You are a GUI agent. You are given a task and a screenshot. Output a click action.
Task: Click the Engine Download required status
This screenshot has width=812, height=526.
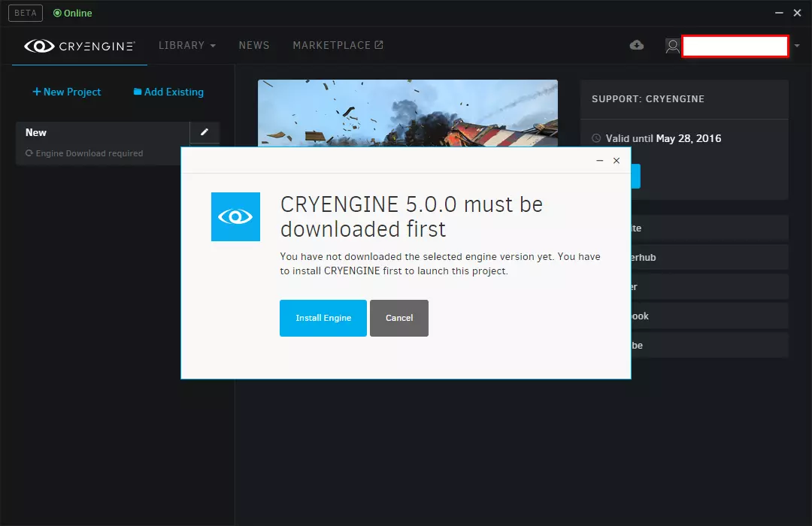(84, 153)
